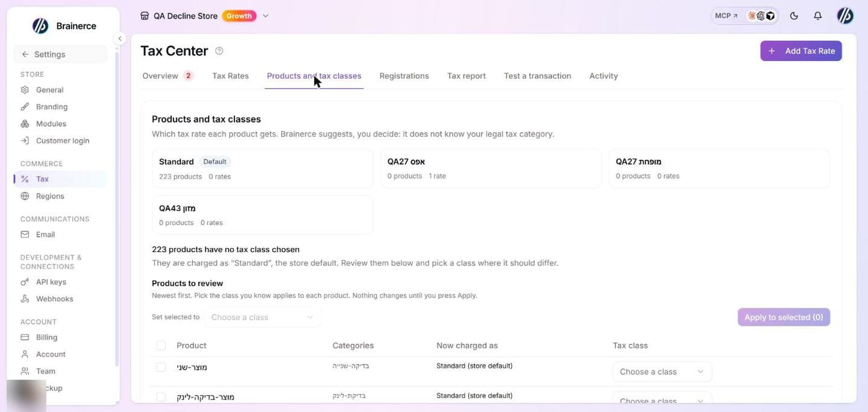This screenshot has width=868, height=412.
Task: Click the Customer login icon
Action: (25, 141)
